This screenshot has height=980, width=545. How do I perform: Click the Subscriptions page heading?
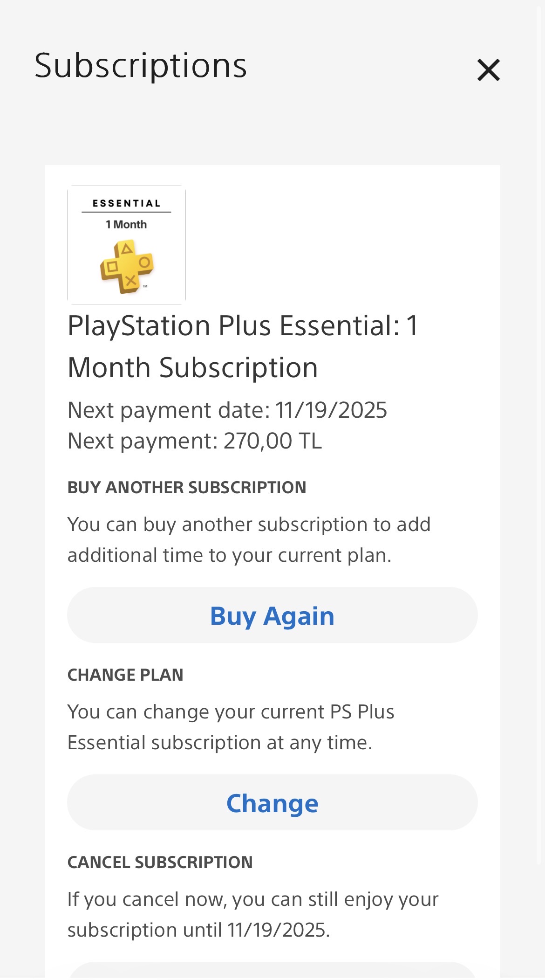[140, 66]
